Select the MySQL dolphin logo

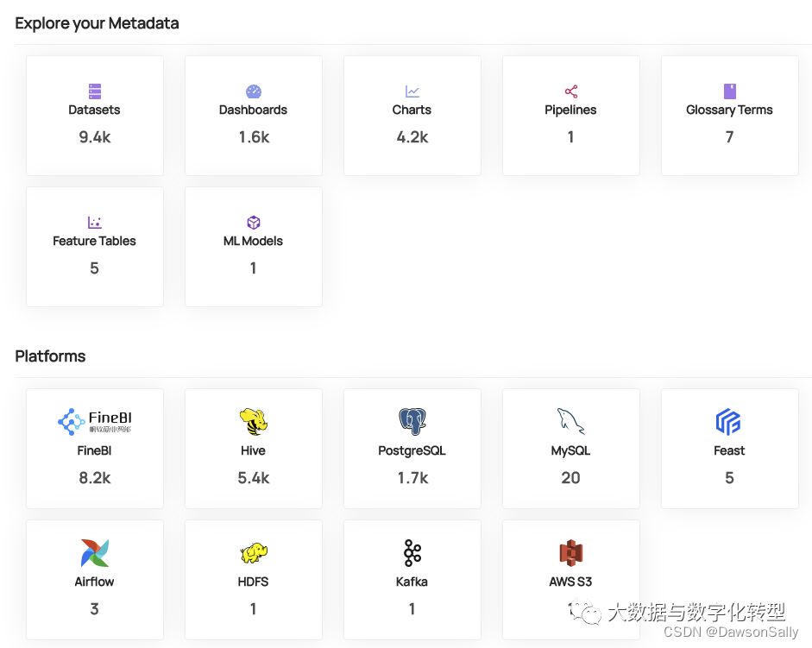coord(570,420)
